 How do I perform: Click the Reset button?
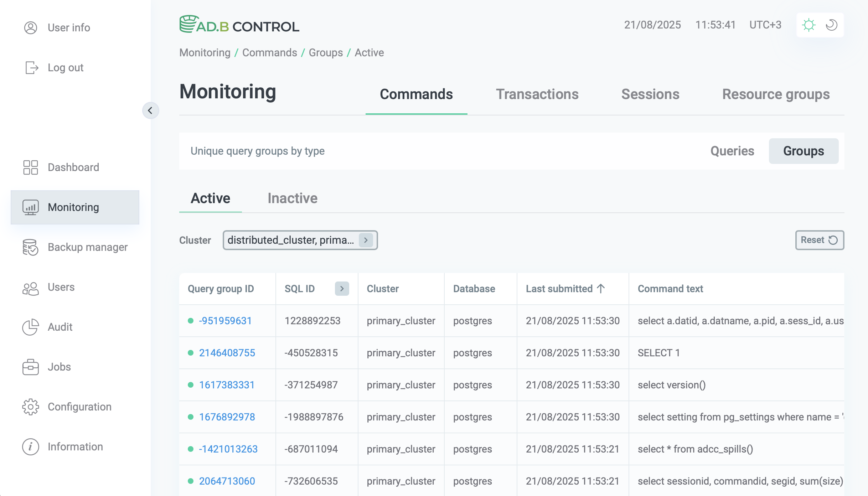pos(819,240)
